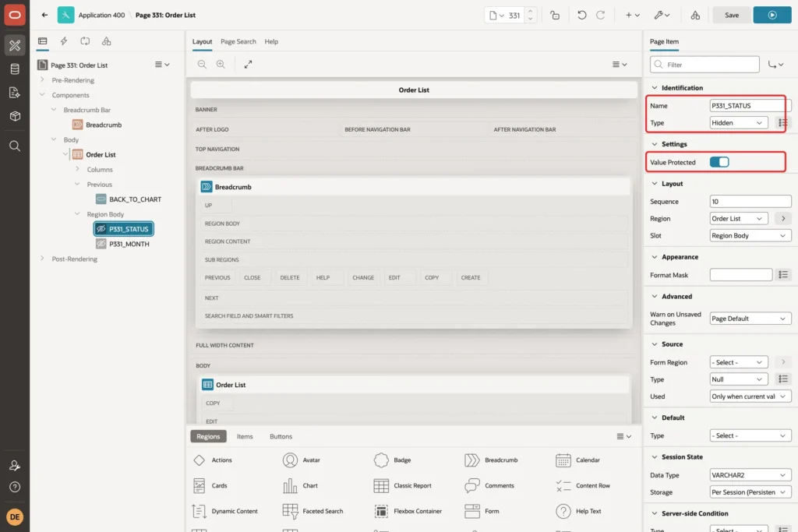Screen dimensions: 798x532
Task: Switch to the Processing tab icon
Action: 85,41
